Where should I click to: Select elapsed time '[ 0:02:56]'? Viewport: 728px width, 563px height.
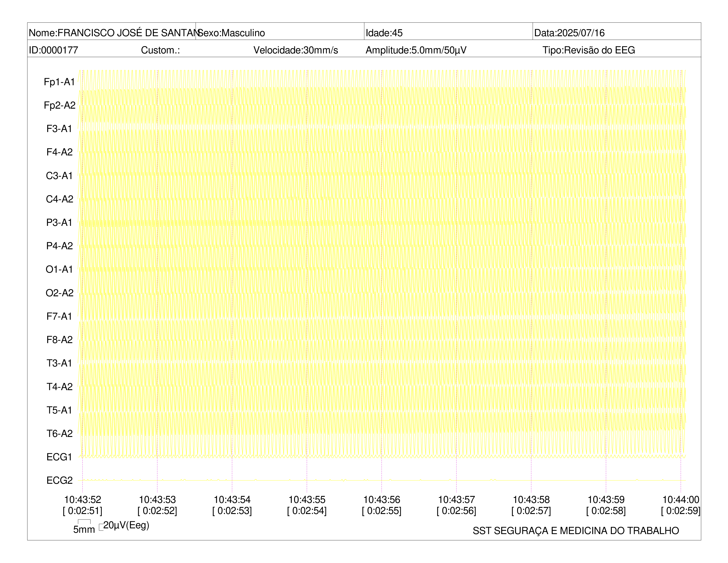click(x=456, y=511)
